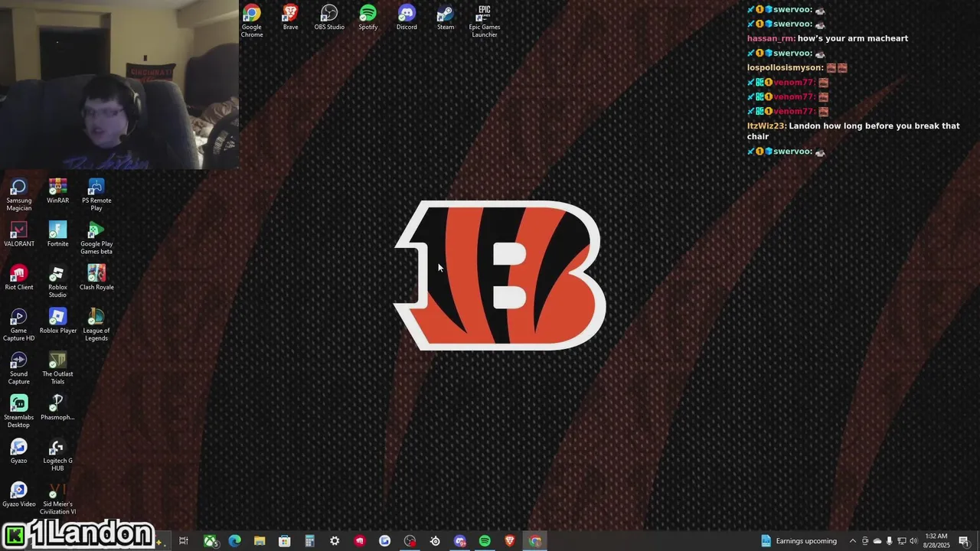Image resolution: width=980 pixels, height=551 pixels.
Task: Select the Gyazo desktop icon
Action: click(19, 452)
